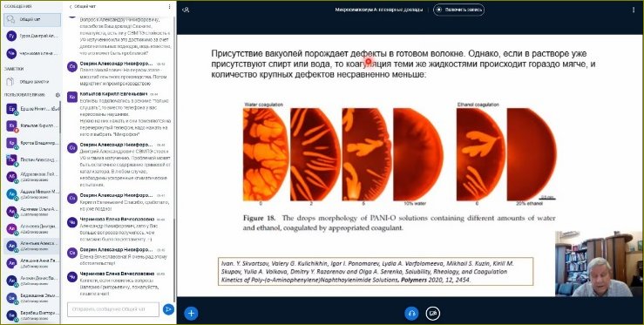Click the share webcam button
The width and height of the screenshot is (644, 325).
click(432, 314)
